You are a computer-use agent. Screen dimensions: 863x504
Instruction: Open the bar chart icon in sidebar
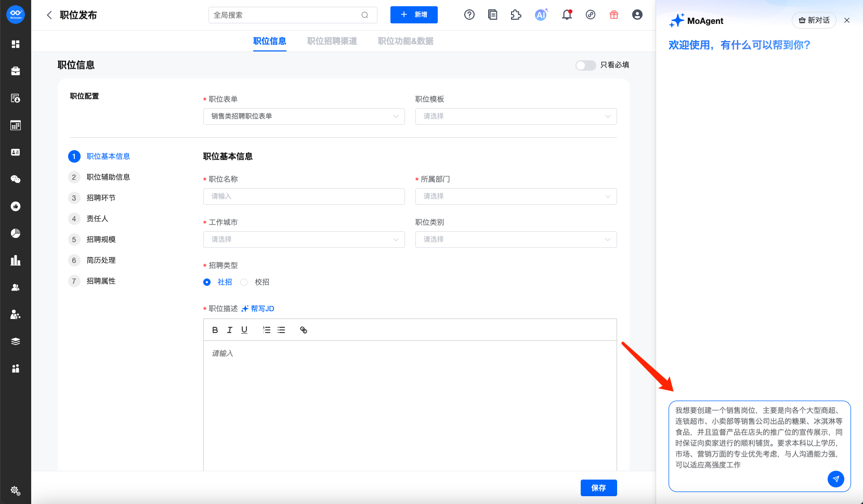(x=16, y=260)
